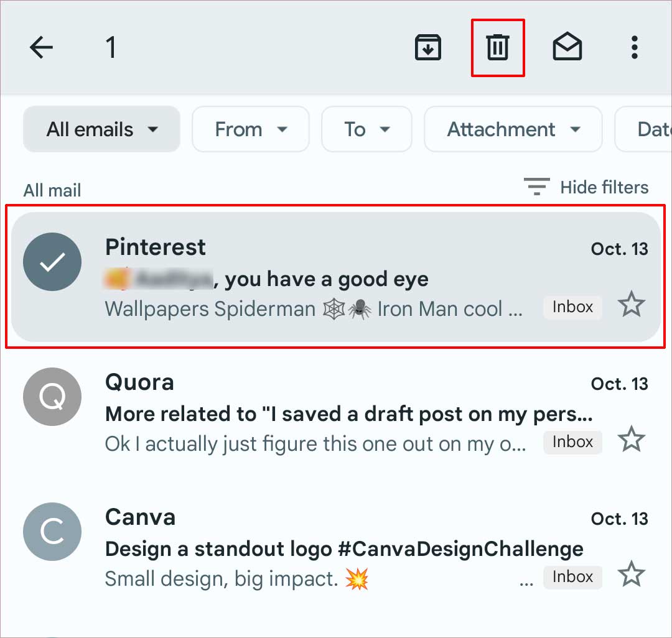Star the Pinterest email
The image size is (672, 638).
tap(632, 305)
